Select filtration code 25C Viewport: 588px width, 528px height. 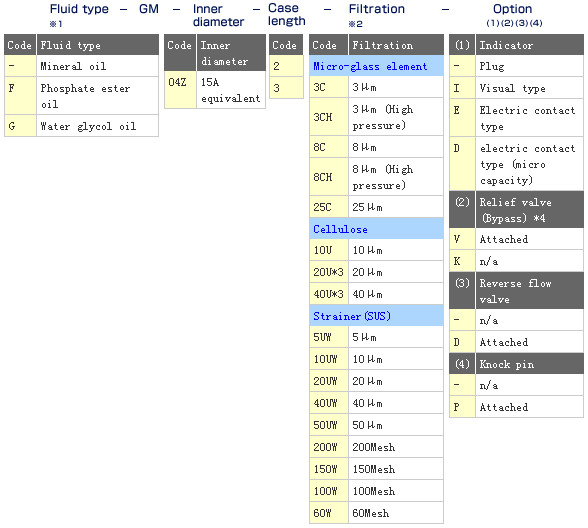pyautogui.click(x=328, y=207)
